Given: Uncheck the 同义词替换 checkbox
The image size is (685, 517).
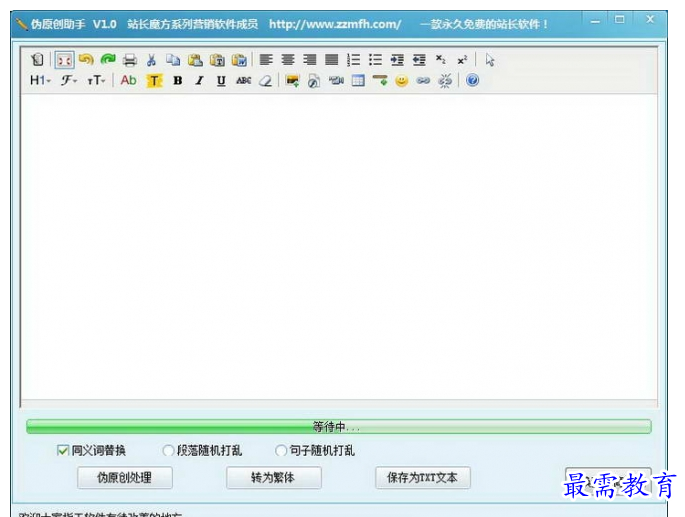Looking at the screenshot, I should [63, 450].
